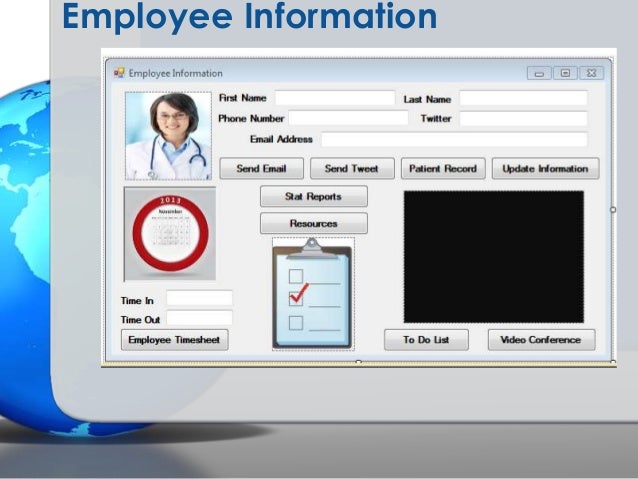Click the Send Email button

[262, 168]
